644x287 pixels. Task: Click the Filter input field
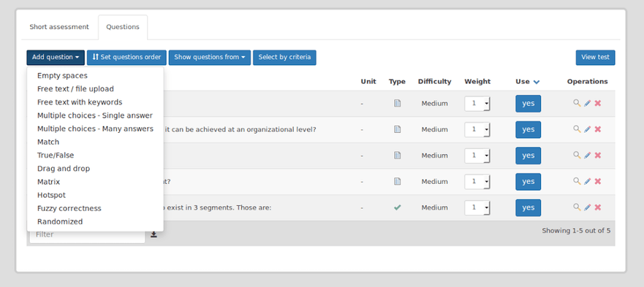87,234
